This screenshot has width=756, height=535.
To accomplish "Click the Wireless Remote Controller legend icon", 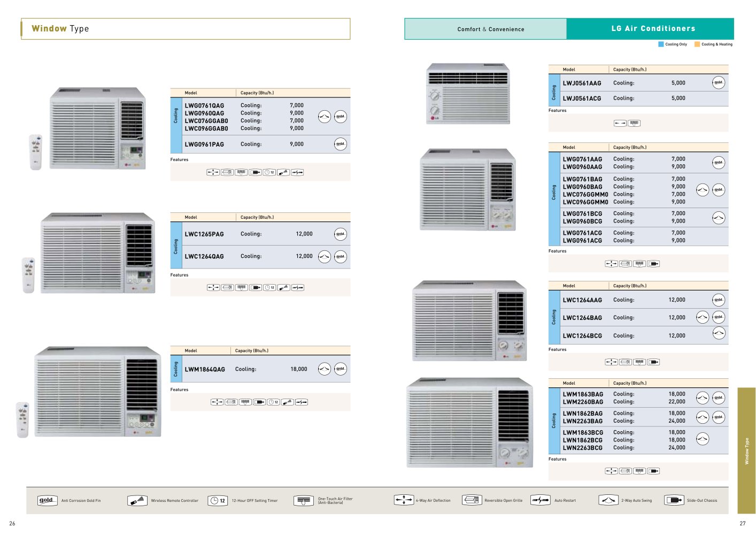I will click(x=137, y=501).
